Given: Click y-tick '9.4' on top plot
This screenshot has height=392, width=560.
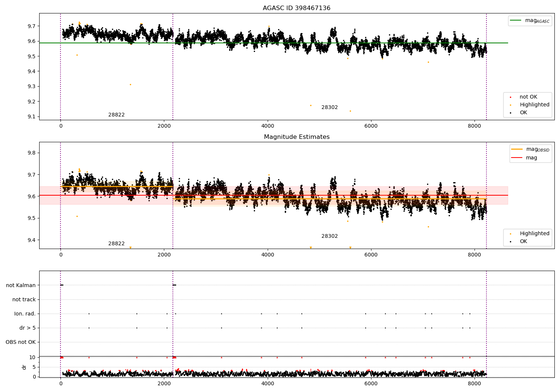Looking at the screenshot, I should click(31, 72).
